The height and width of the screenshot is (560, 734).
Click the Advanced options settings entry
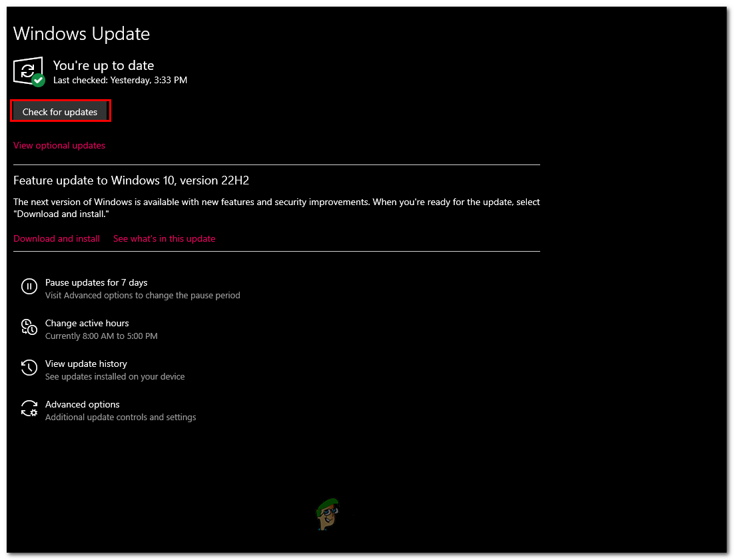[x=82, y=404]
